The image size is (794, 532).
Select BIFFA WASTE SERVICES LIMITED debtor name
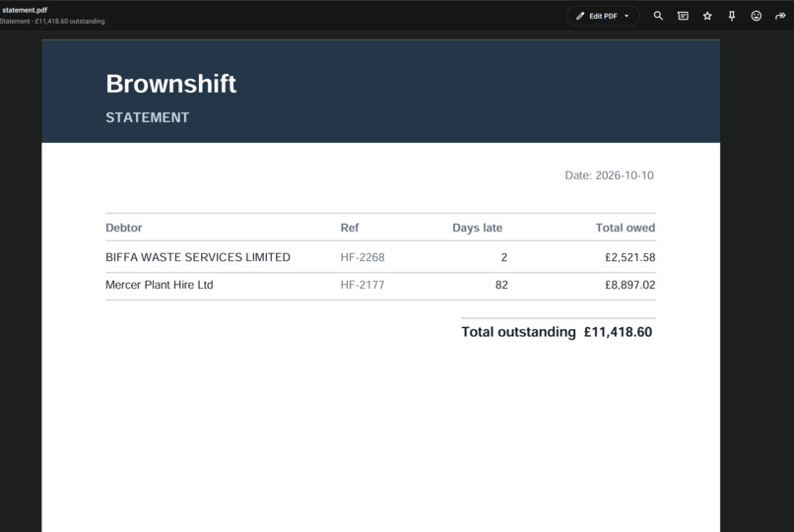198,257
